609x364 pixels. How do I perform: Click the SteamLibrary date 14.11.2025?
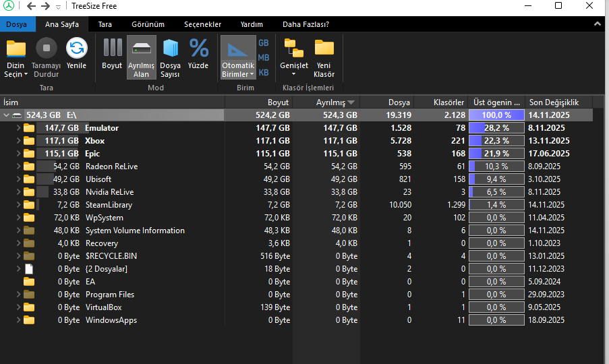546,205
